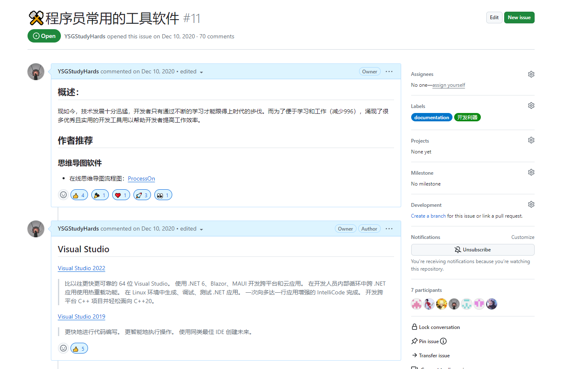Screen dimensions: 588x369
Task: Click the New issue button
Action: coord(519,17)
